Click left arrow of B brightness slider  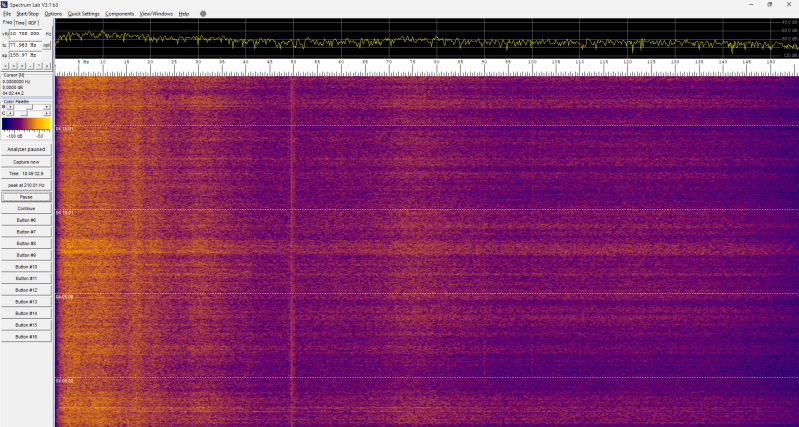point(10,107)
